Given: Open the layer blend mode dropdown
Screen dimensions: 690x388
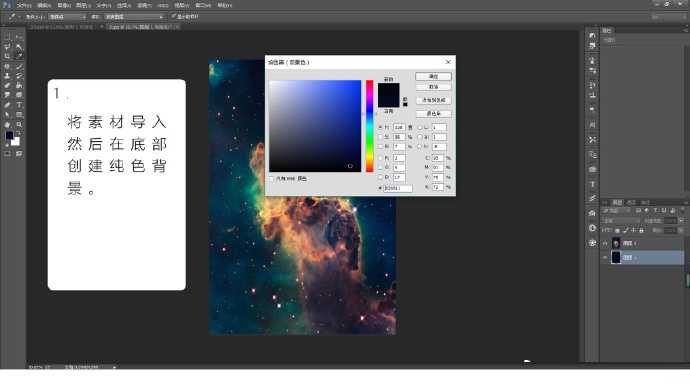Looking at the screenshot, I should 621,220.
